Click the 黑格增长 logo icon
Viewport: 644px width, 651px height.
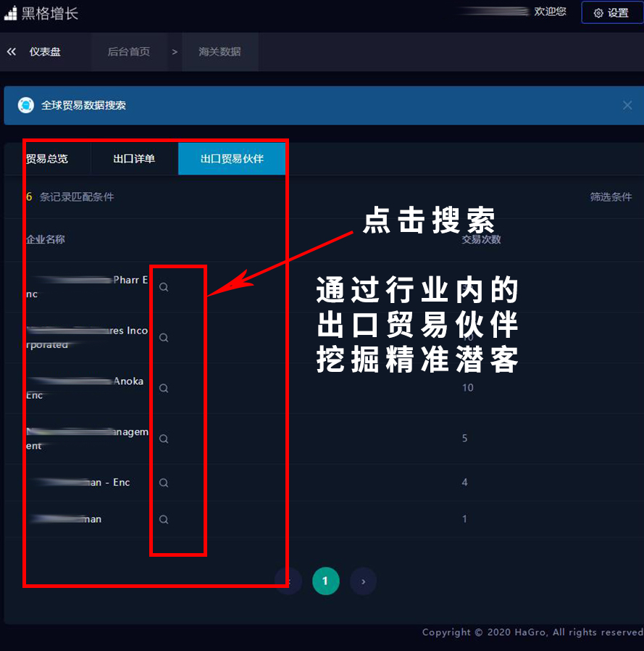click(10, 13)
